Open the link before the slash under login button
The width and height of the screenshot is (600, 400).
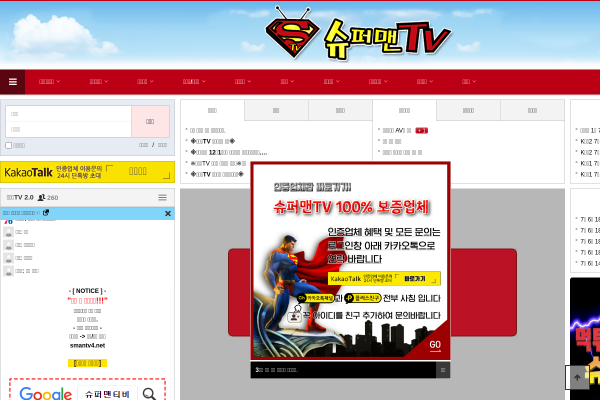143,145
